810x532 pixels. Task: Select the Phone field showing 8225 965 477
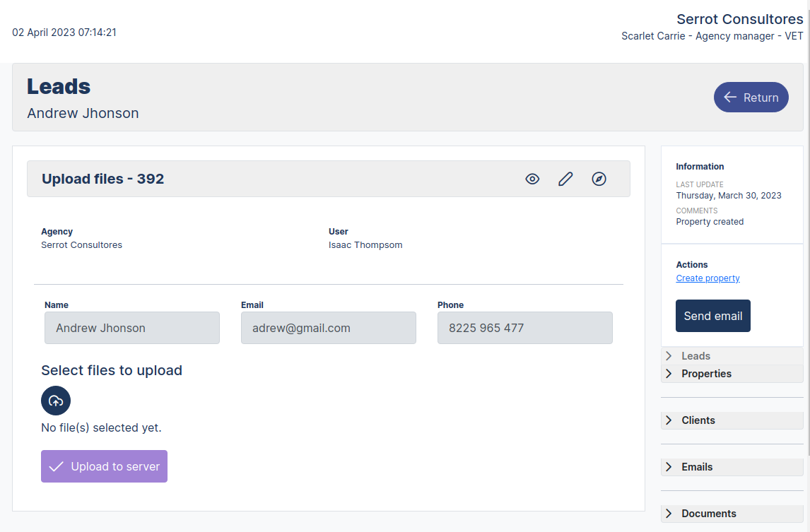tap(524, 328)
